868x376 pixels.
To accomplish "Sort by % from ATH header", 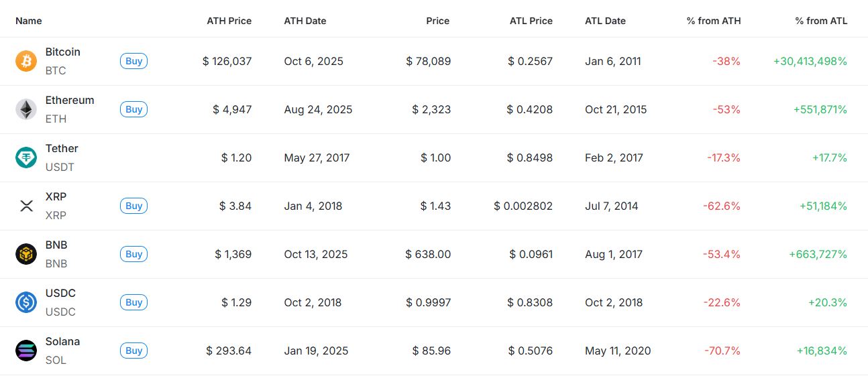I will click(x=714, y=21).
